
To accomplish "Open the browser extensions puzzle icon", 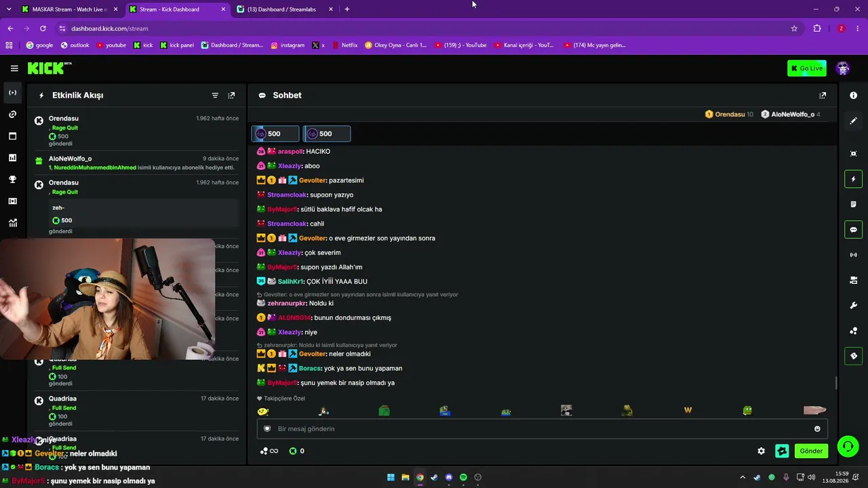I will [x=817, y=28].
